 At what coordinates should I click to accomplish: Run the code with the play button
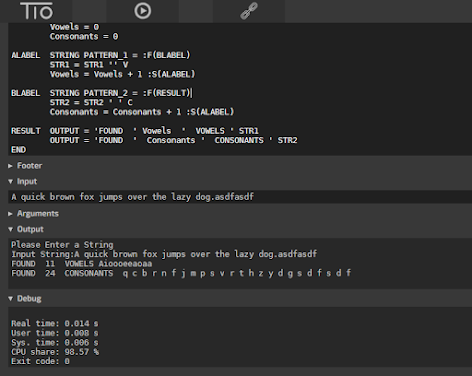click(x=143, y=11)
